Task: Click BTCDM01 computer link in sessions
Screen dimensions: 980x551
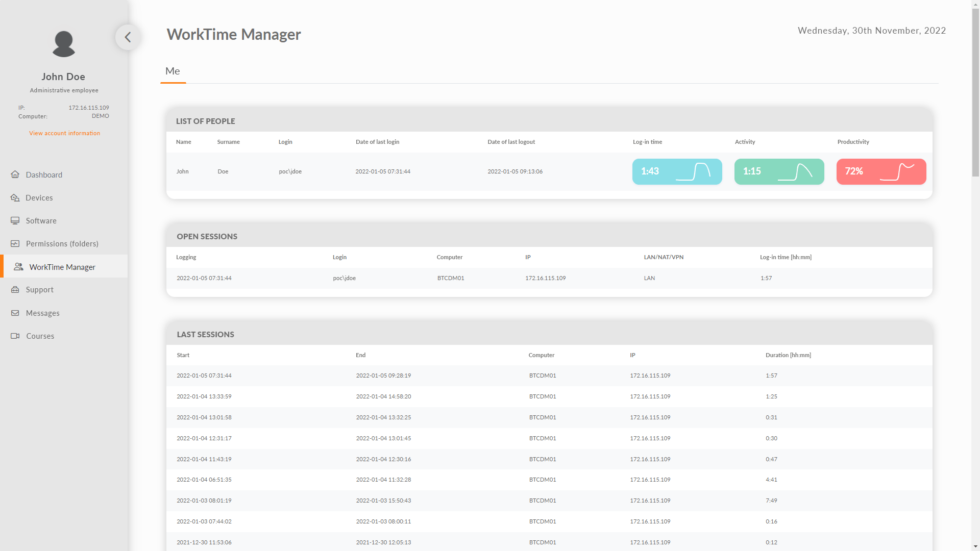Action: coord(451,278)
